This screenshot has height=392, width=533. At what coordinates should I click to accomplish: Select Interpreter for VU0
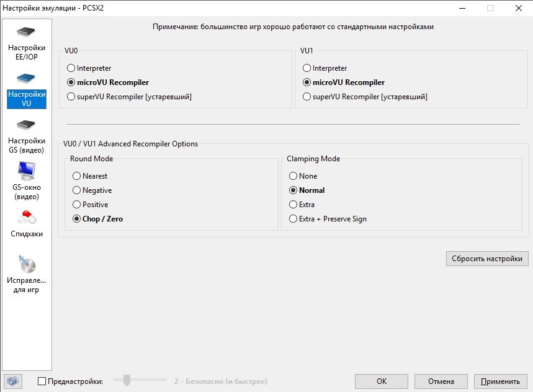[x=71, y=68]
